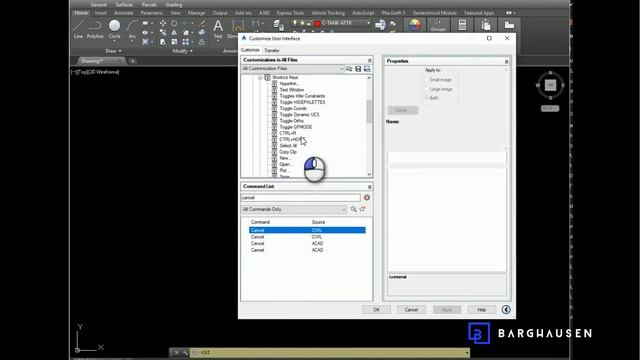Click the Apply button
The width and height of the screenshot is (640, 360).
coord(447,309)
